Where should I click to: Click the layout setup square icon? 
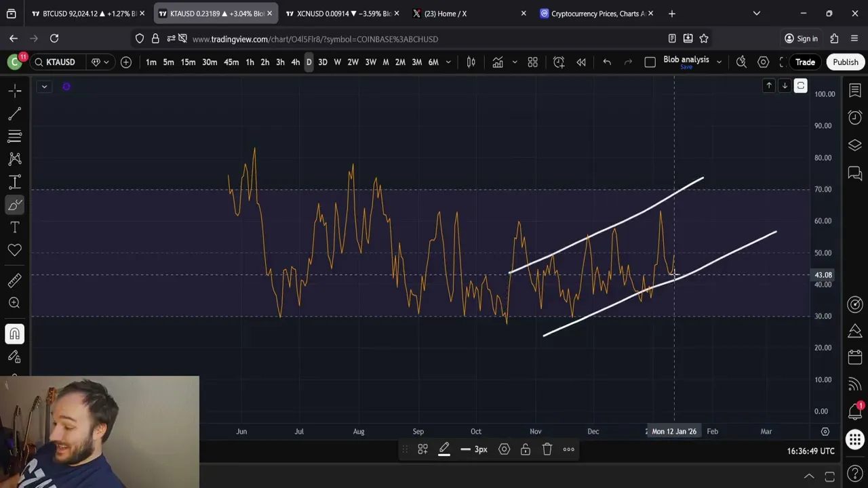[650, 62]
